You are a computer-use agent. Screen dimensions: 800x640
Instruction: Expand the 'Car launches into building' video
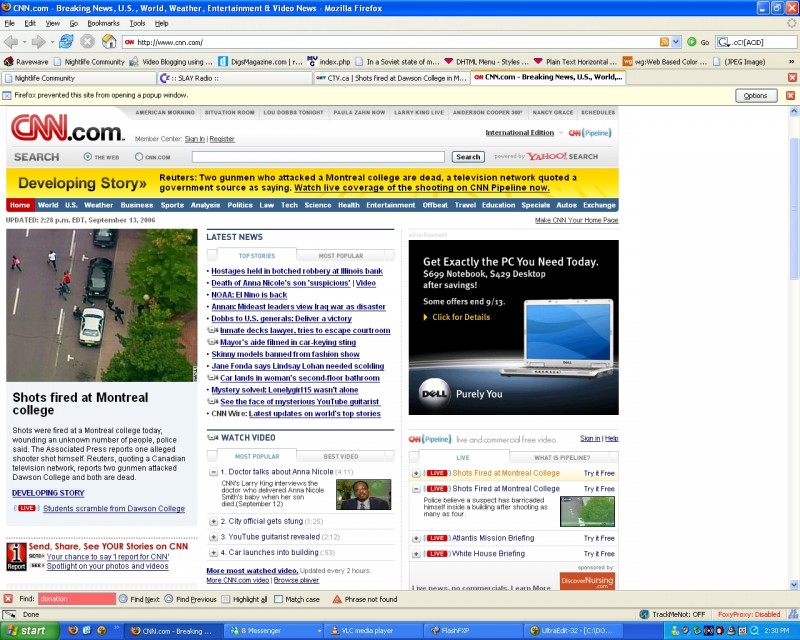[x=214, y=553]
